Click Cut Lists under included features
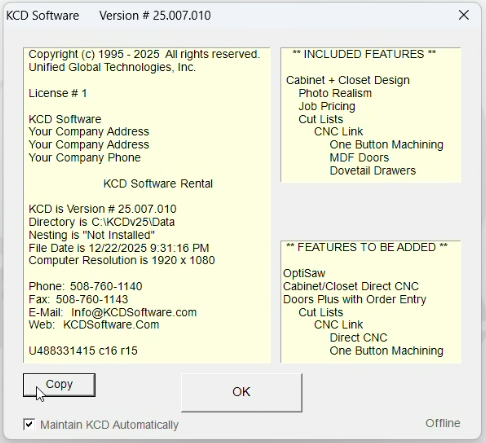The height and width of the screenshot is (443, 486). [321, 119]
